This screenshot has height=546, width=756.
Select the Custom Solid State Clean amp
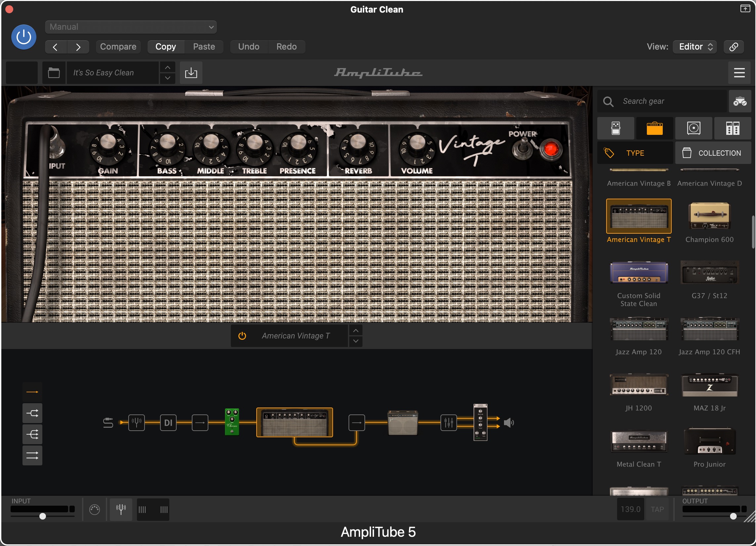[x=639, y=272]
